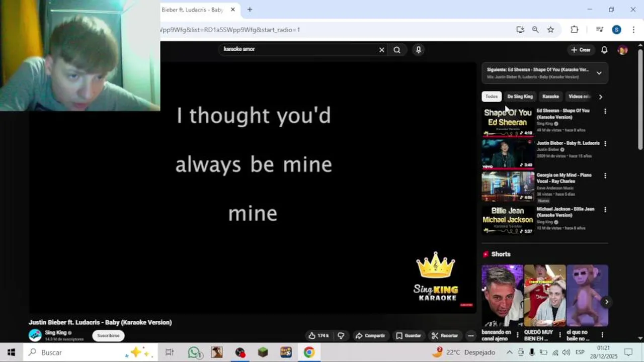This screenshot has width=644, height=362.
Task: Open options for the 'el que no baile' Short
Action: click(602, 335)
